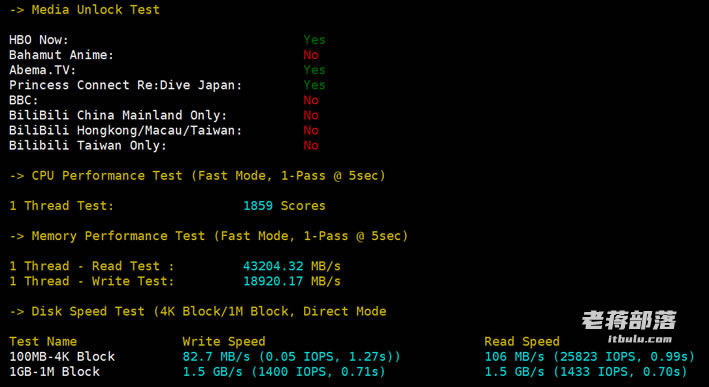
Task: Select the '1 Thread Test:' label
Action: coord(61,206)
